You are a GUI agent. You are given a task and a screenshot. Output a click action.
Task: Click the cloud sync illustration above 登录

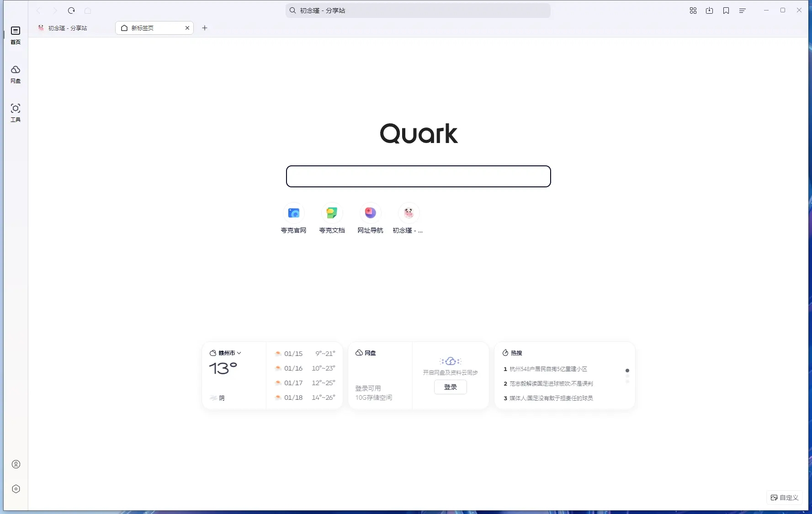451,361
